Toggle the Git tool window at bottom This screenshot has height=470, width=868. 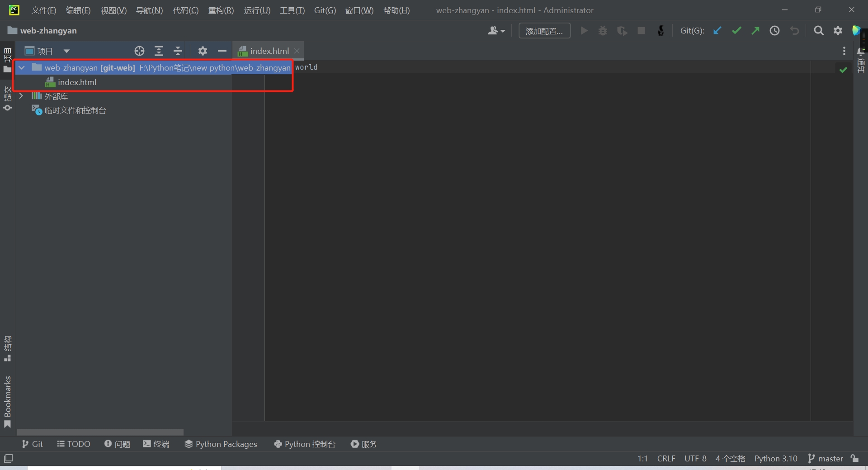tap(32, 444)
